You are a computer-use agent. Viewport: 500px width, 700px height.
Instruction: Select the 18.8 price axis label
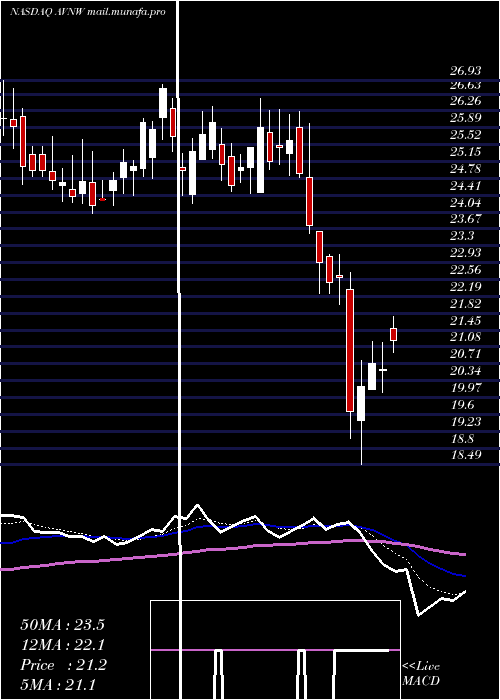tap(462, 439)
